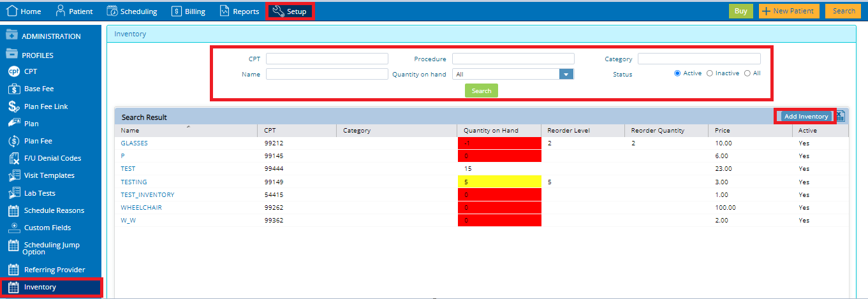The height and width of the screenshot is (299, 868).
Task: Select the Setup tab
Action: click(290, 11)
